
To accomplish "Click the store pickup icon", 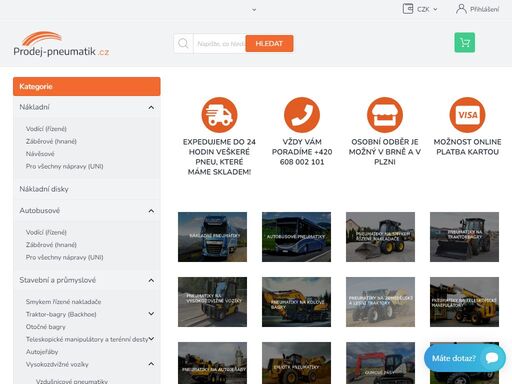I will (385, 115).
